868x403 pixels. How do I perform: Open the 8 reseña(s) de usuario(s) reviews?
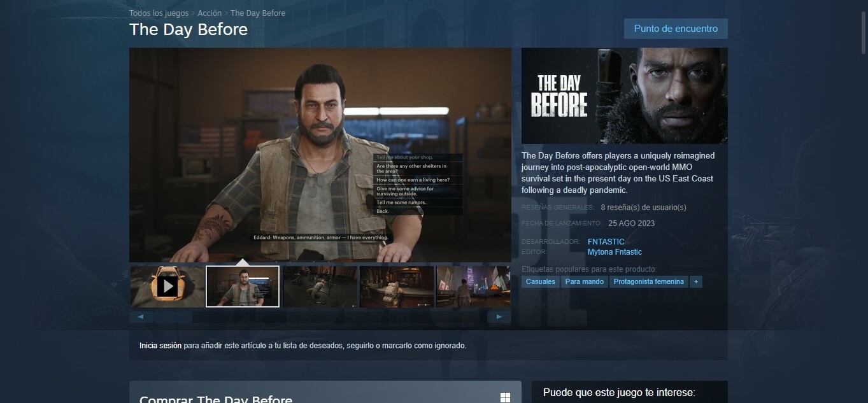click(x=643, y=208)
